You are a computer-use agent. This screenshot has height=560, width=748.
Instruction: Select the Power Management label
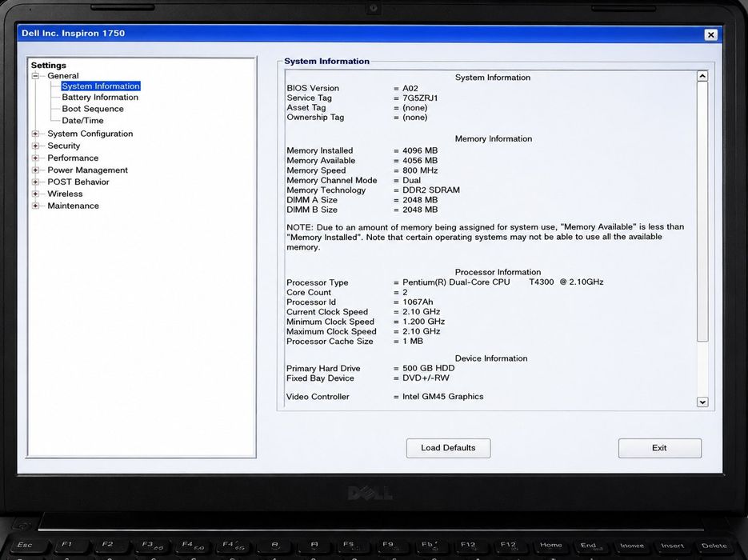[x=88, y=170]
